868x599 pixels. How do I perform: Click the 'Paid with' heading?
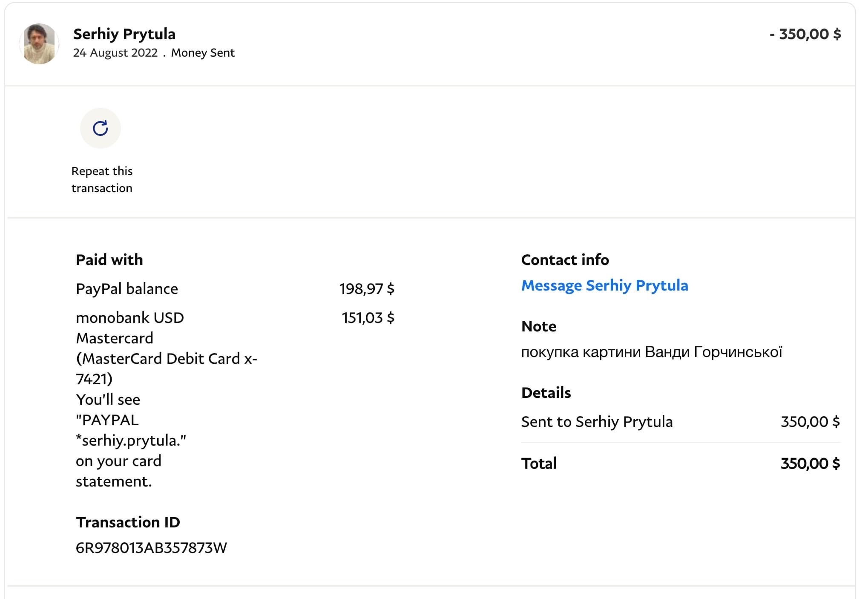click(x=109, y=260)
